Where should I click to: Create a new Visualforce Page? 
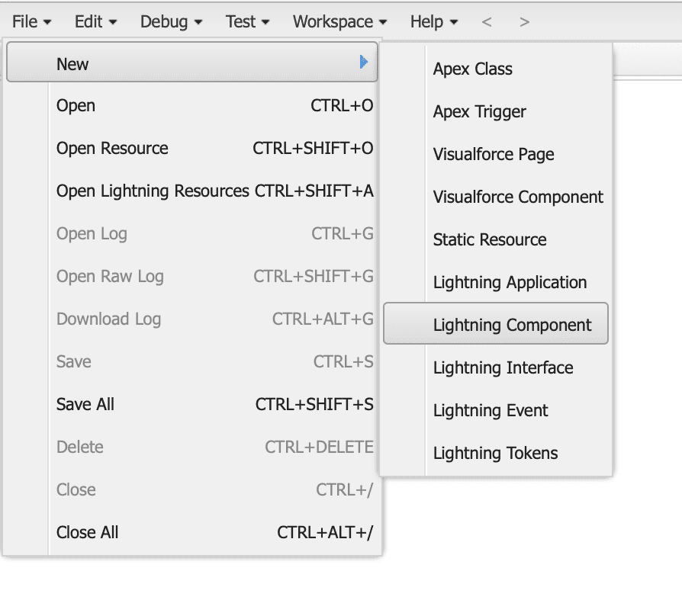[x=496, y=154]
